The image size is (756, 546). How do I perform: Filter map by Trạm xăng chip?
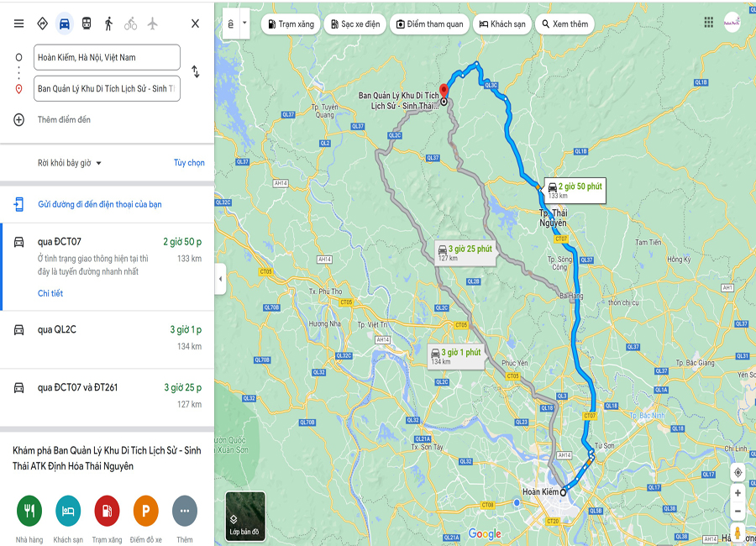(291, 24)
